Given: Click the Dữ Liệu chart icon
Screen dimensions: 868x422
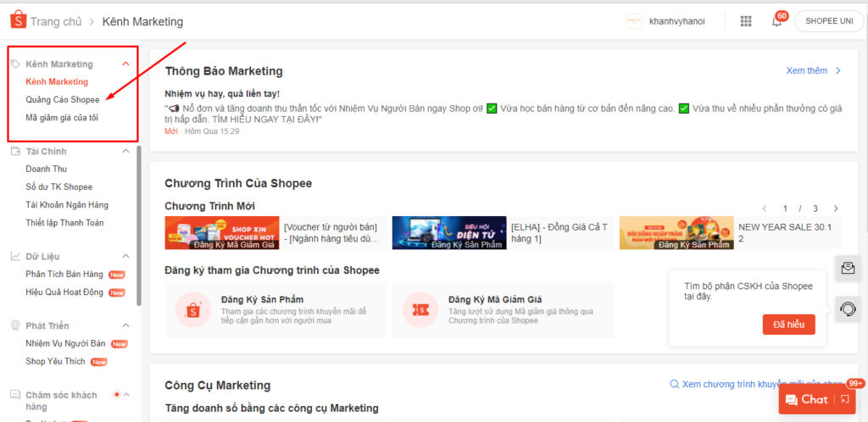Looking at the screenshot, I should [15, 256].
